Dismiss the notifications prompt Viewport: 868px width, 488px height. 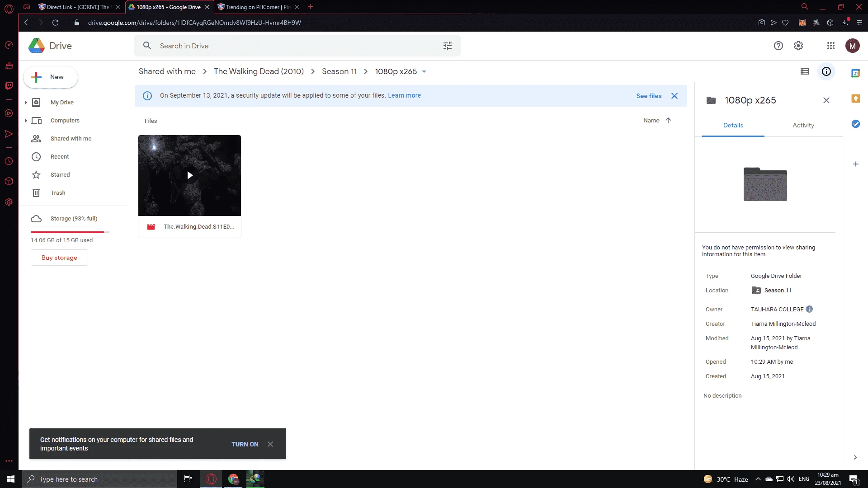270,444
